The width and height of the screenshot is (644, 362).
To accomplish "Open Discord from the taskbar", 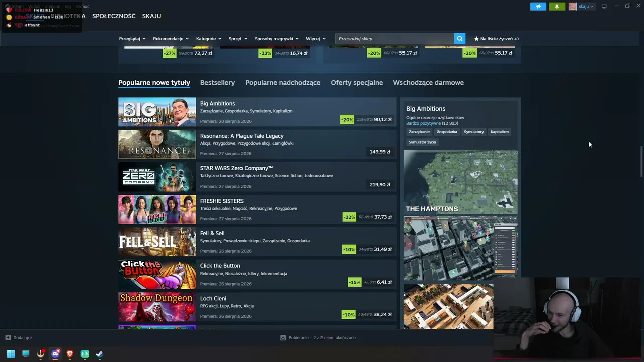I will 55,354.
